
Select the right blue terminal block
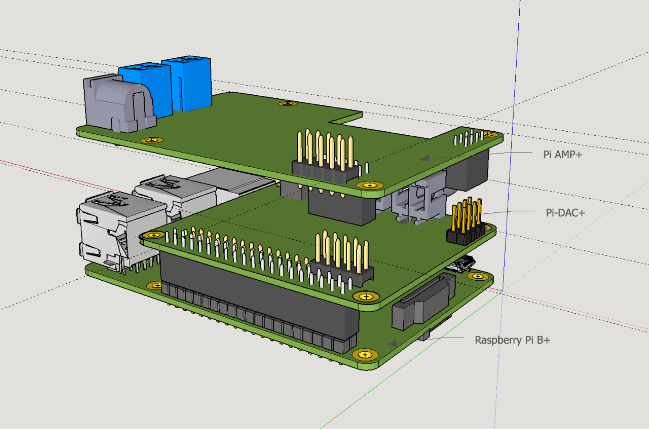coord(188,80)
